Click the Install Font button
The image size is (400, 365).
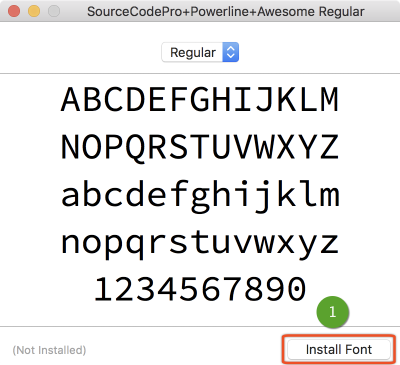339,349
